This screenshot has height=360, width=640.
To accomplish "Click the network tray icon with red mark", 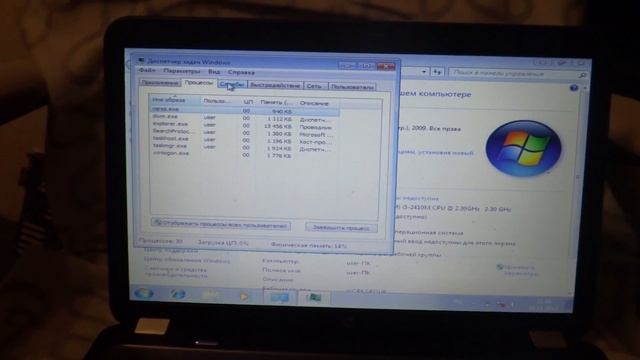I will (x=502, y=304).
